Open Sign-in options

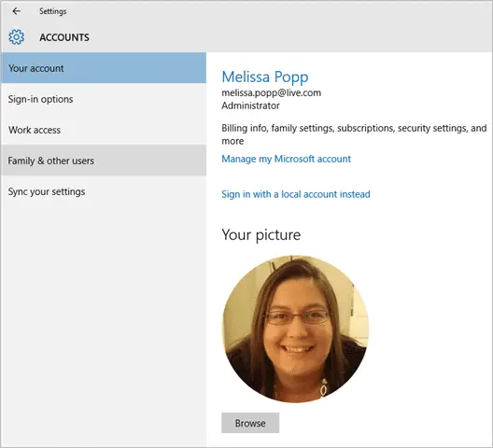tap(104, 99)
